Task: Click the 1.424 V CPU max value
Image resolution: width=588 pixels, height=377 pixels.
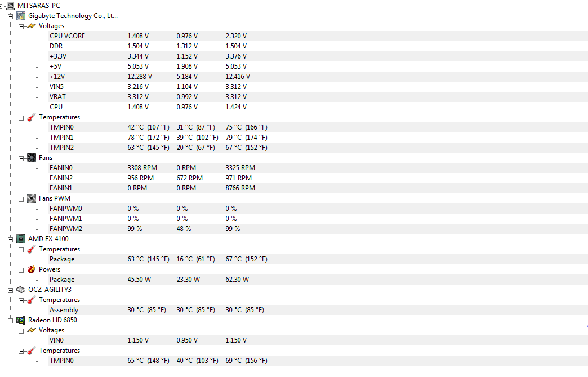Action: (x=236, y=107)
